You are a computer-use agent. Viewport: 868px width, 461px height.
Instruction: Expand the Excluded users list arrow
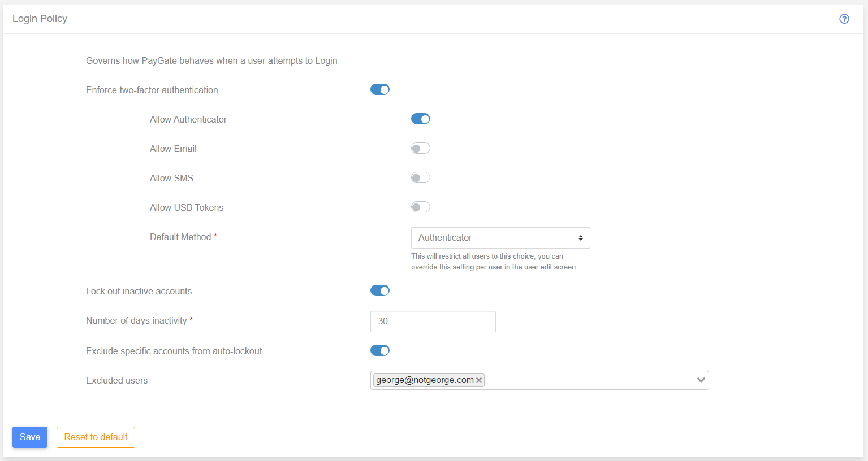[x=701, y=380]
